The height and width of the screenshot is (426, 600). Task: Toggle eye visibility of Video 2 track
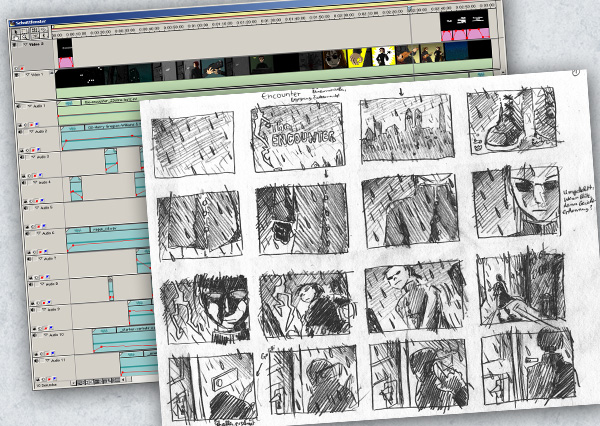pyautogui.click(x=15, y=44)
